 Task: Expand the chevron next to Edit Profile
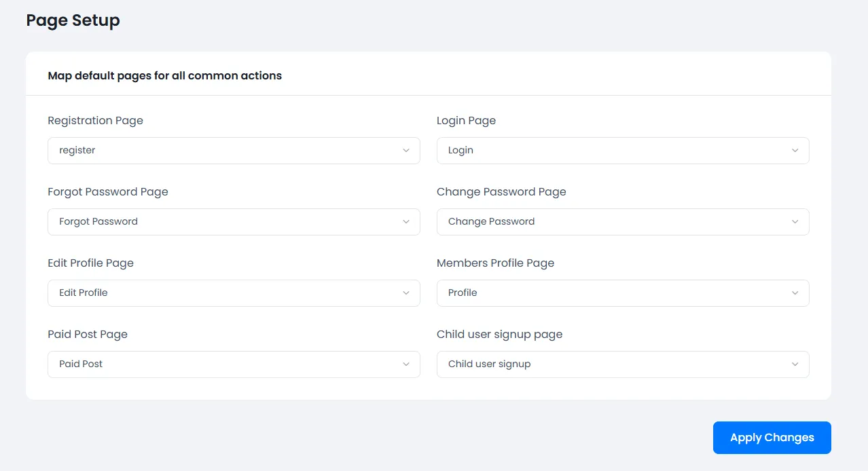[x=406, y=293]
